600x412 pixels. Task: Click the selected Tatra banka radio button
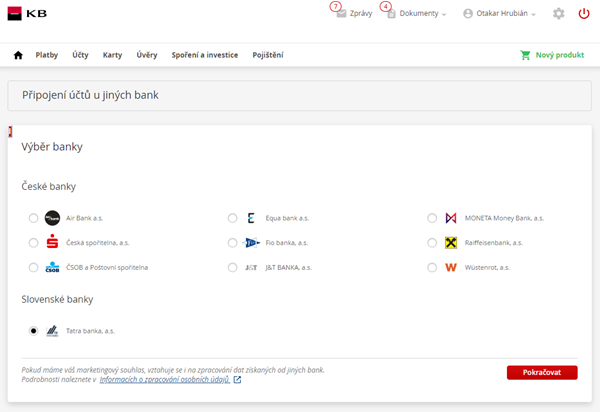pyautogui.click(x=33, y=331)
